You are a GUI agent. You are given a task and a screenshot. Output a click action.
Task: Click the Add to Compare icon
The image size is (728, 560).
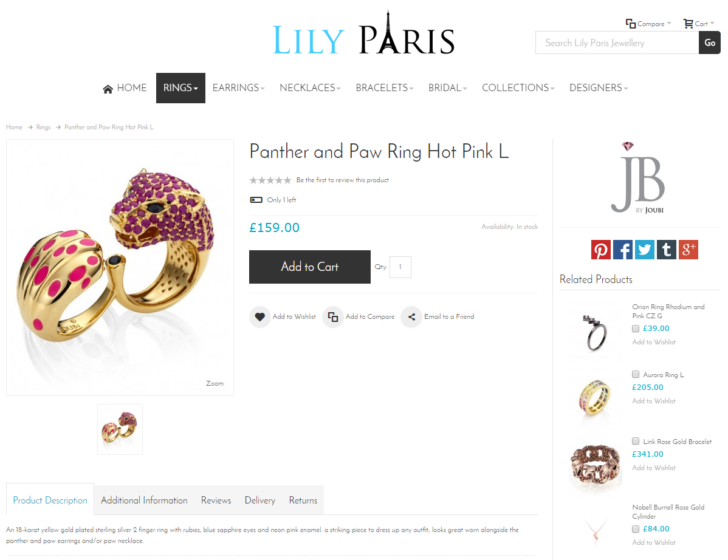pos(333,317)
